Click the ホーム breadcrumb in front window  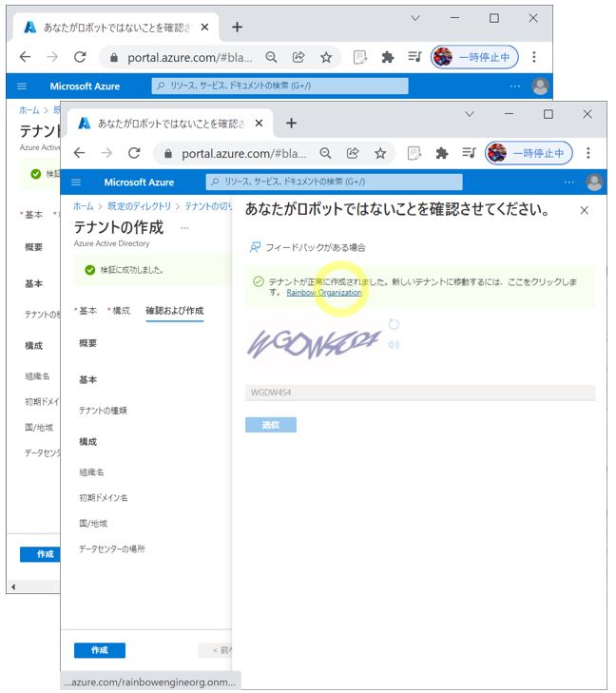[x=84, y=206]
